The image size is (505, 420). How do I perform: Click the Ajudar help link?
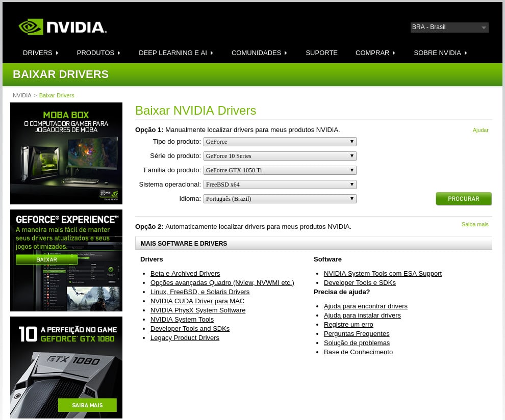pyautogui.click(x=480, y=130)
